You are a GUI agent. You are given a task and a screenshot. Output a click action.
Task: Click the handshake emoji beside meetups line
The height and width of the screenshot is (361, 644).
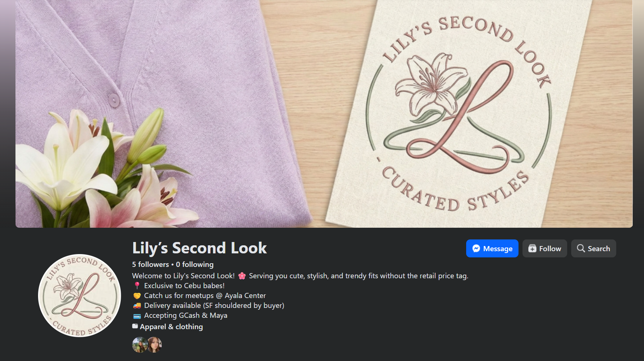[137, 295]
